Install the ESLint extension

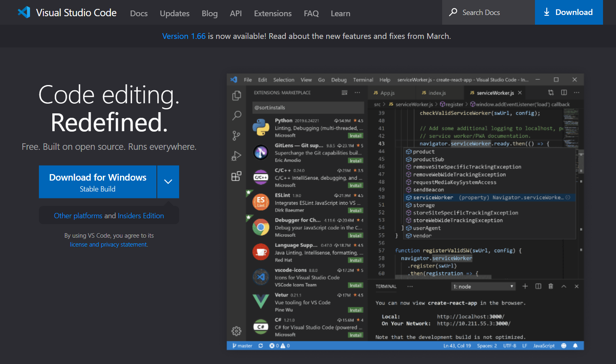point(355,211)
